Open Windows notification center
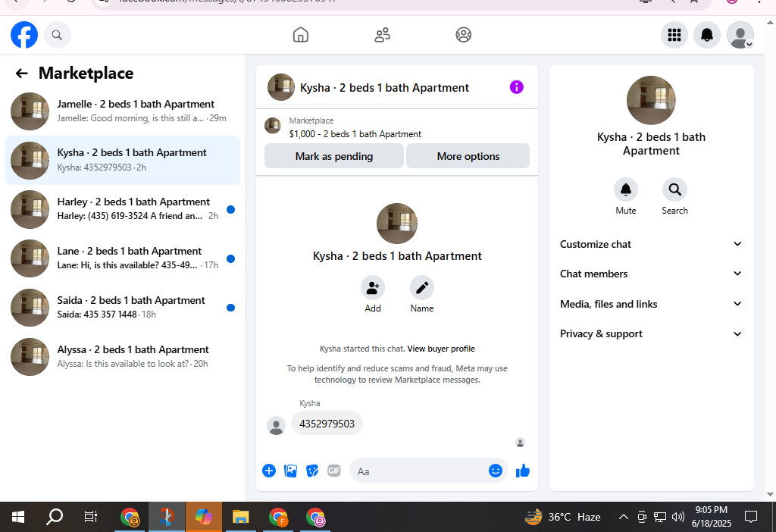 click(751, 517)
